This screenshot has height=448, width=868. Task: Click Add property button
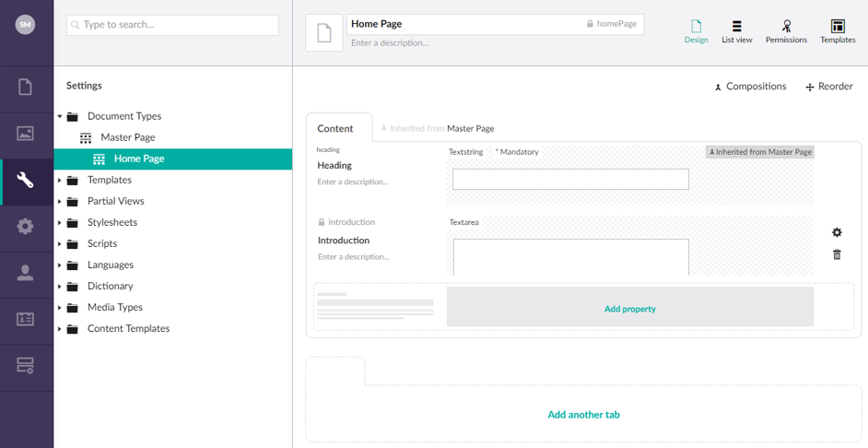coord(630,307)
